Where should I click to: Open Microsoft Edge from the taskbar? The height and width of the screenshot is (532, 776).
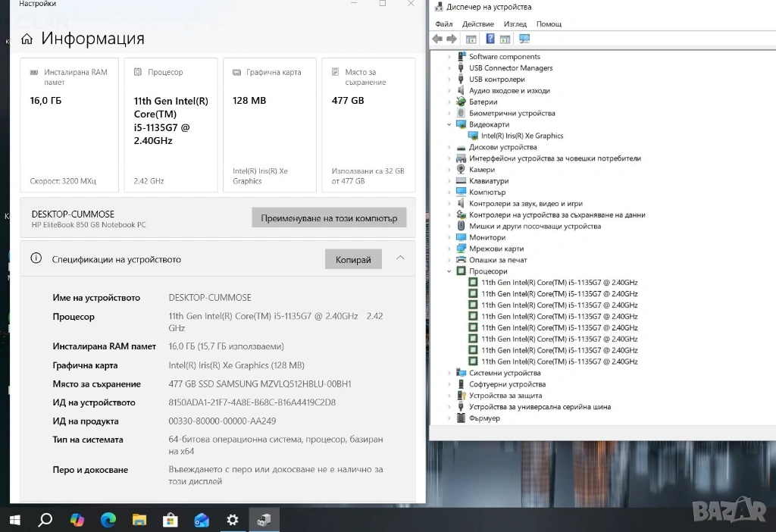(x=108, y=520)
